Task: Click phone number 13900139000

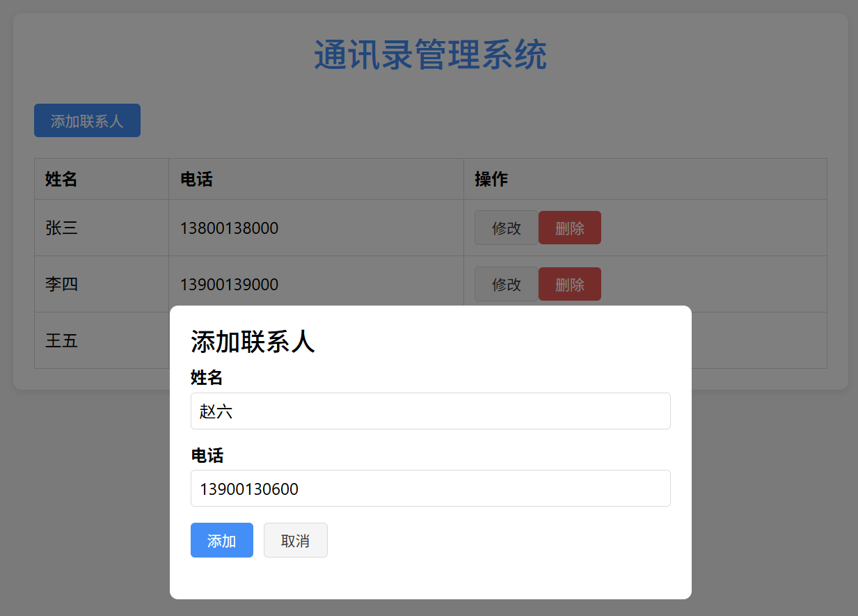Action: pyautogui.click(x=229, y=284)
